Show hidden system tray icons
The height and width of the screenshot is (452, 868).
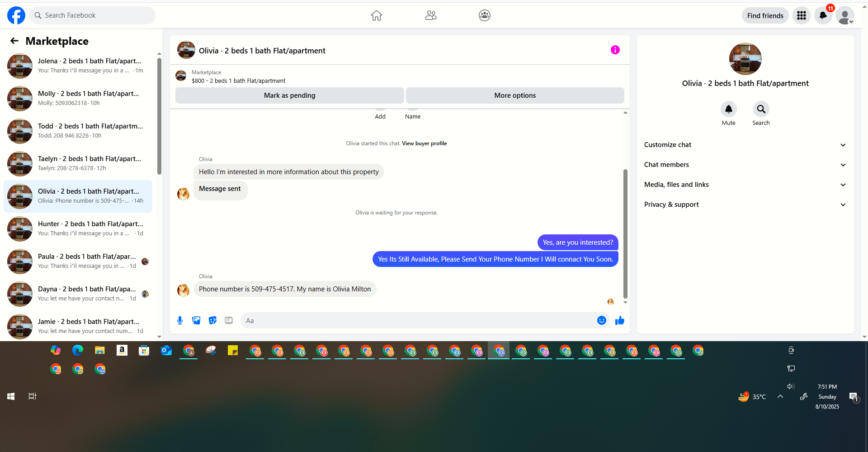pyautogui.click(x=780, y=396)
